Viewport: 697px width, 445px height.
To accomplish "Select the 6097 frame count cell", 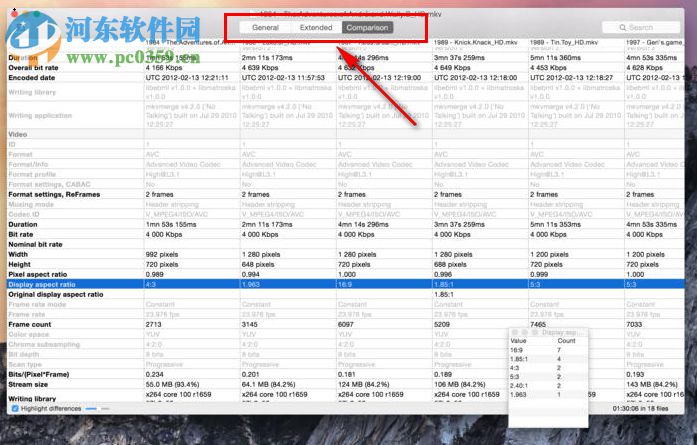I will [346, 324].
